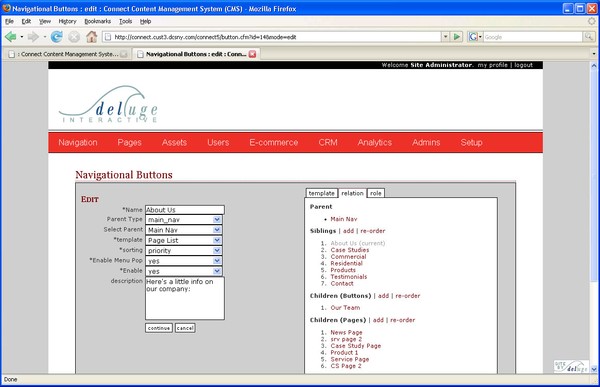
Task: Click the Main Nav parent link
Action: pyautogui.click(x=344, y=219)
